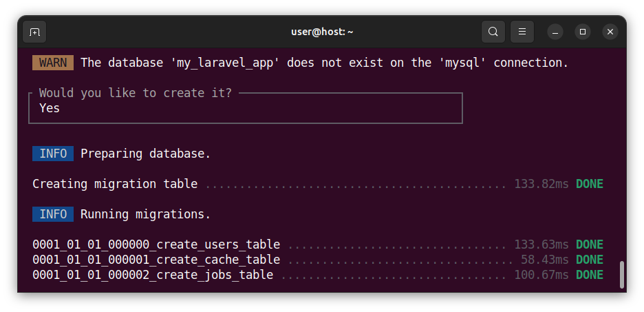This screenshot has height=312, width=644.
Task: Click DONE next to Creating migration table
Action: [x=590, y=184]
